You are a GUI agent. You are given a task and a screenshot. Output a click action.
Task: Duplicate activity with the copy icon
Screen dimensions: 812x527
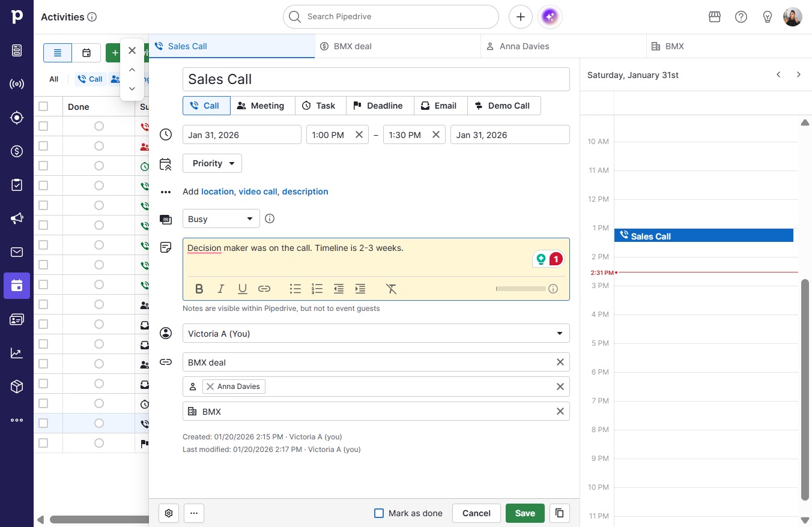tap(559, 513)
